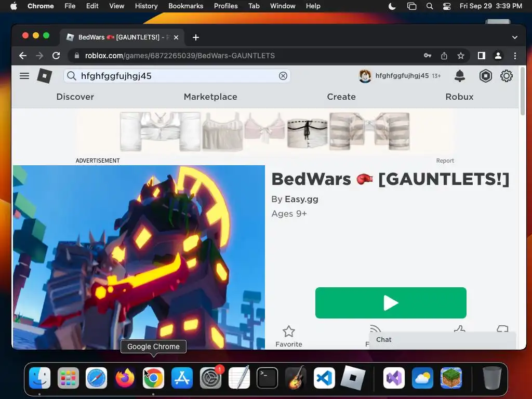Open the Roblox notifications bell
Viewport: 532px width, 399px height.
(460, 76)
